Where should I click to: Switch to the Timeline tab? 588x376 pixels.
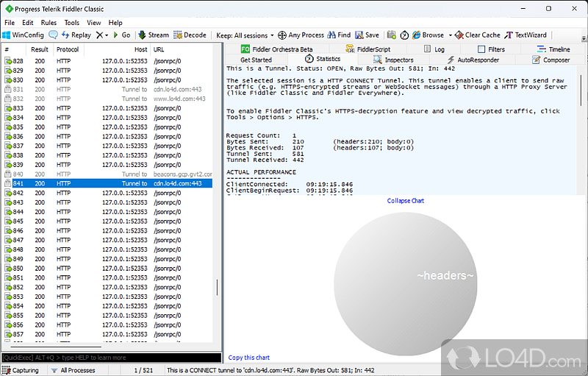553,49
